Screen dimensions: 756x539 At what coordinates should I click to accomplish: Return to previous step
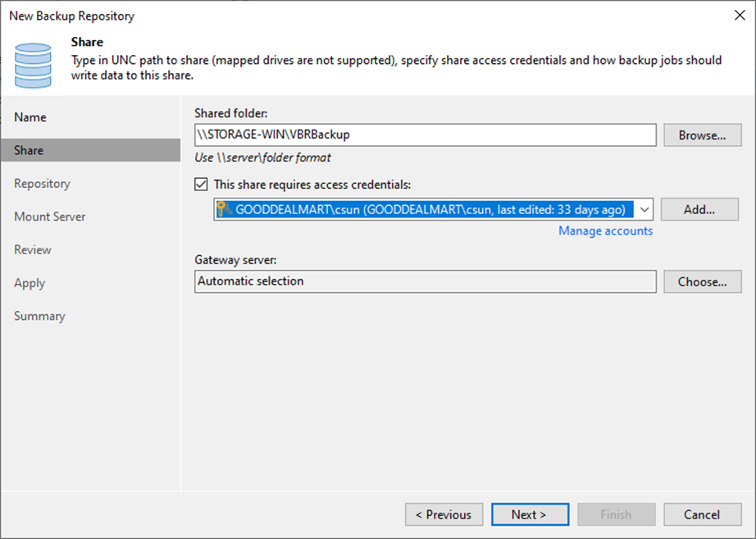(x=444, y=514)
